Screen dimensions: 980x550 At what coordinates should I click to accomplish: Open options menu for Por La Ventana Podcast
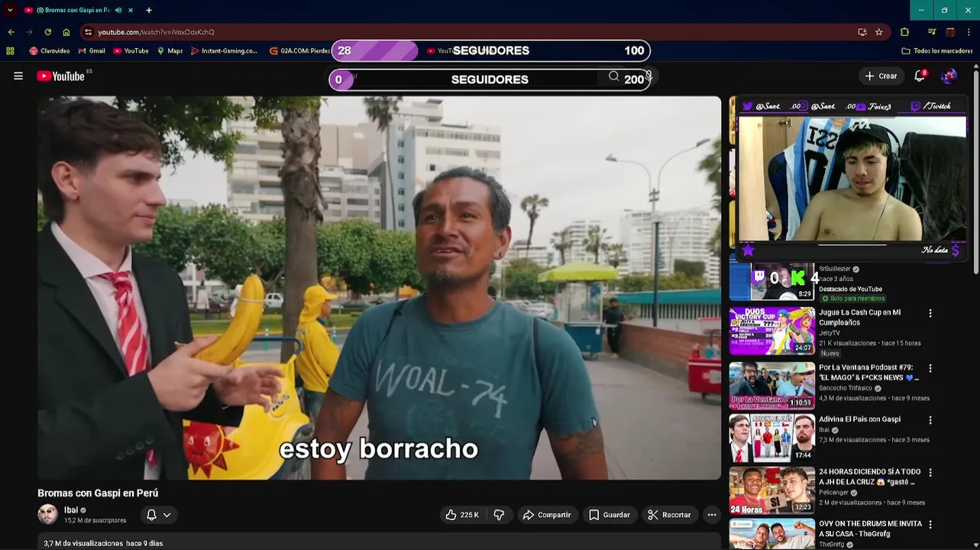(930, 368)
